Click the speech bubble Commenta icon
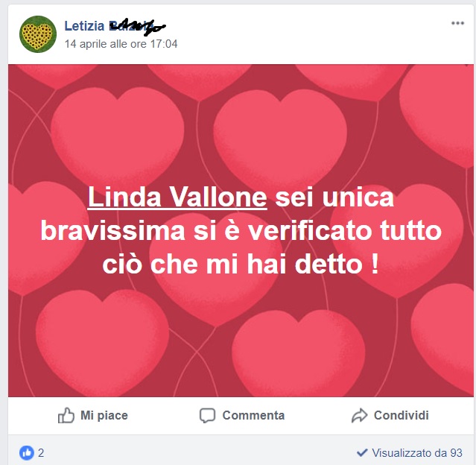This screenshot has height=465, width=476. 207,416
